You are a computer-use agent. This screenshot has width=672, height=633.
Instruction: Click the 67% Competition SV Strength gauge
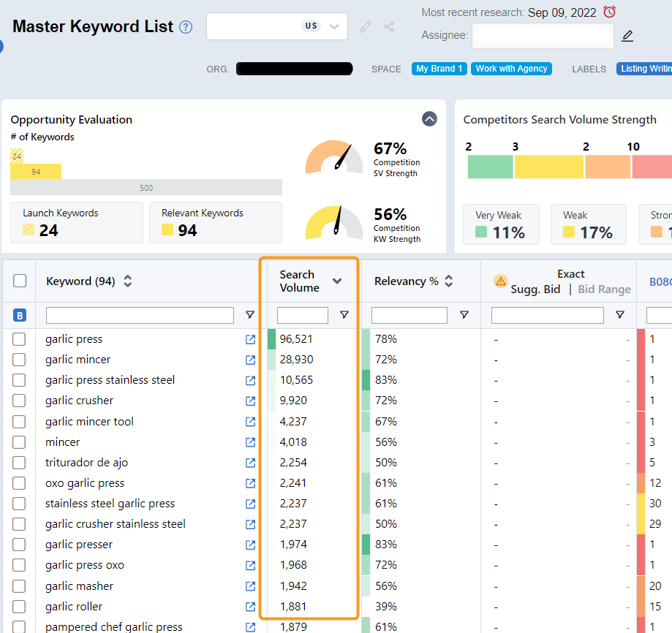click(334, 156)
